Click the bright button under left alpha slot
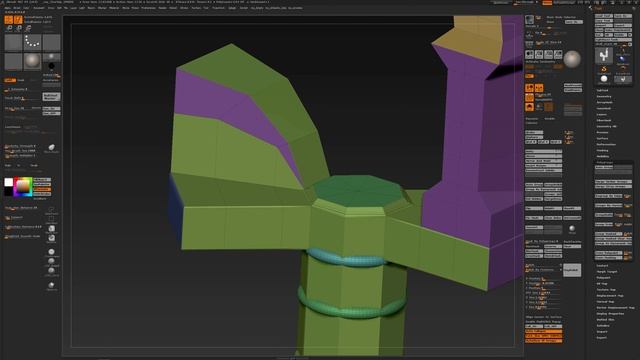640x360 pixels. [51, 97]
